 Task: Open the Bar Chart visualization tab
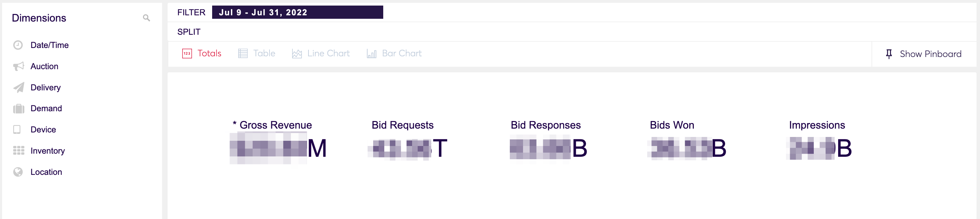coord(394,54)
